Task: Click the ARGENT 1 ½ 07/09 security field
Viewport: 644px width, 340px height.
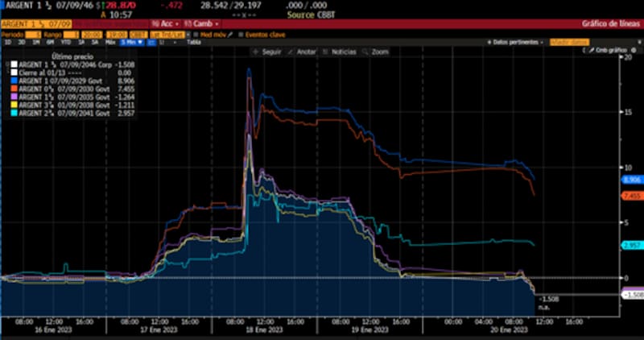Action: tap(36, 24)
